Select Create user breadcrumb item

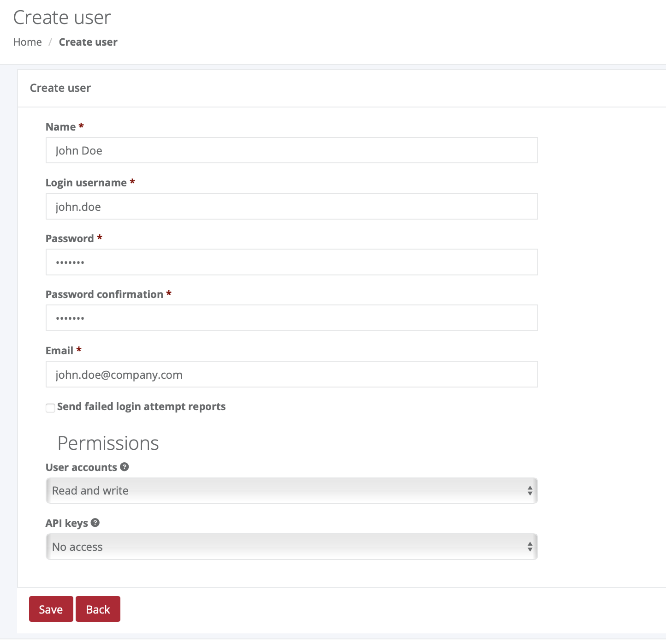tap(88, 42)
